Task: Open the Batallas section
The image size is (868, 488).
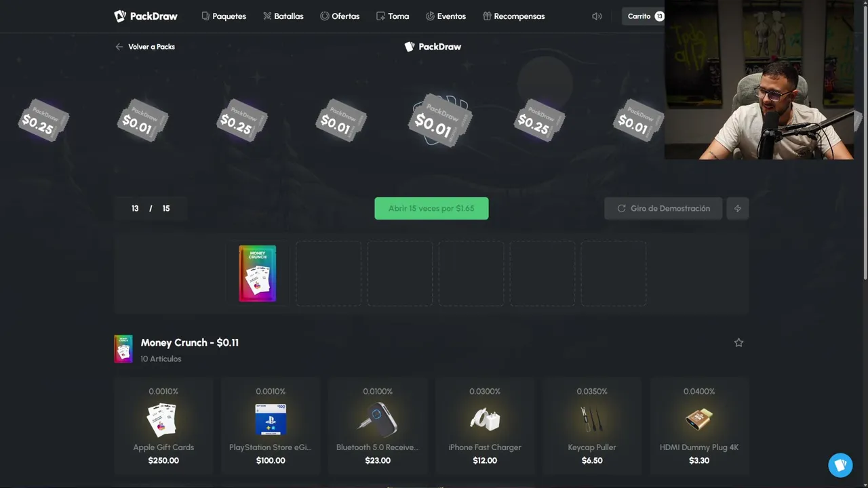Action: coord(283,16)
